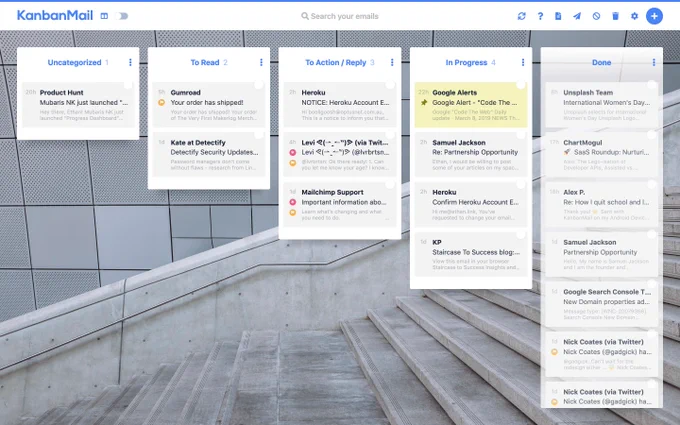Open the spam/blocked circle-slash icon
Screen dimensions: 680x425
tap(596, 16)
